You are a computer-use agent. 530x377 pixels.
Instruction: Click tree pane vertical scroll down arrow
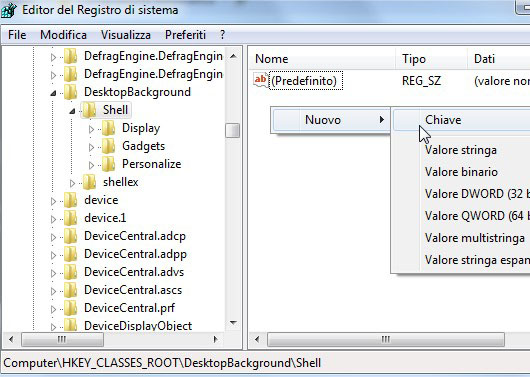click(233, 323)
